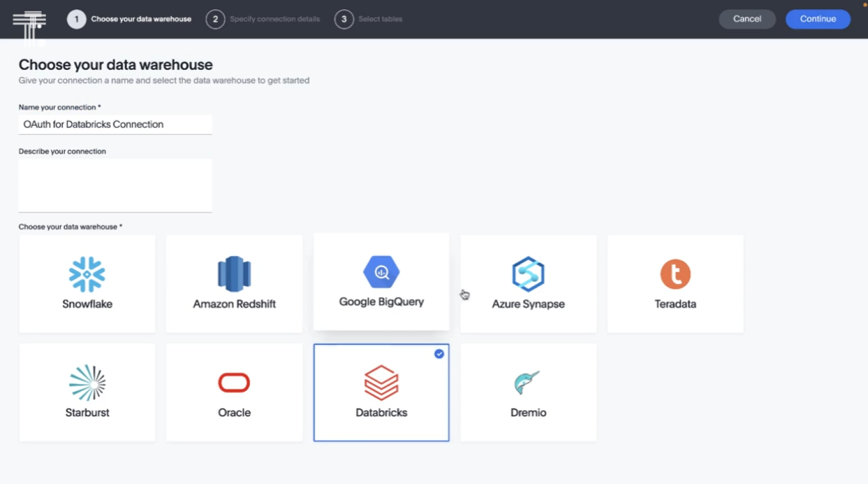Choose the Amazon Redshift warehouse card
Viewport: 868px width, 484px height.
234,284
